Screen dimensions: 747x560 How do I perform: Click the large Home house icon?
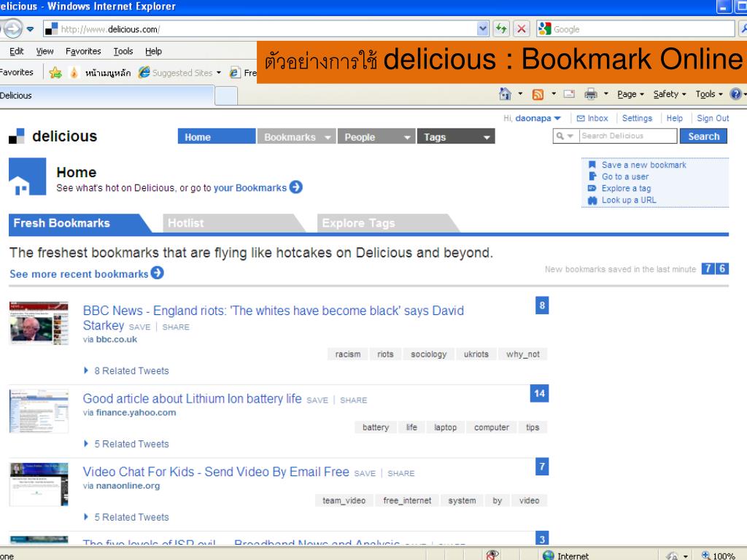tap(28, 176)
